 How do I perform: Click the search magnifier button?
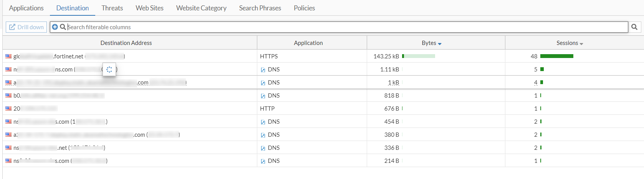tap(634, 27)
